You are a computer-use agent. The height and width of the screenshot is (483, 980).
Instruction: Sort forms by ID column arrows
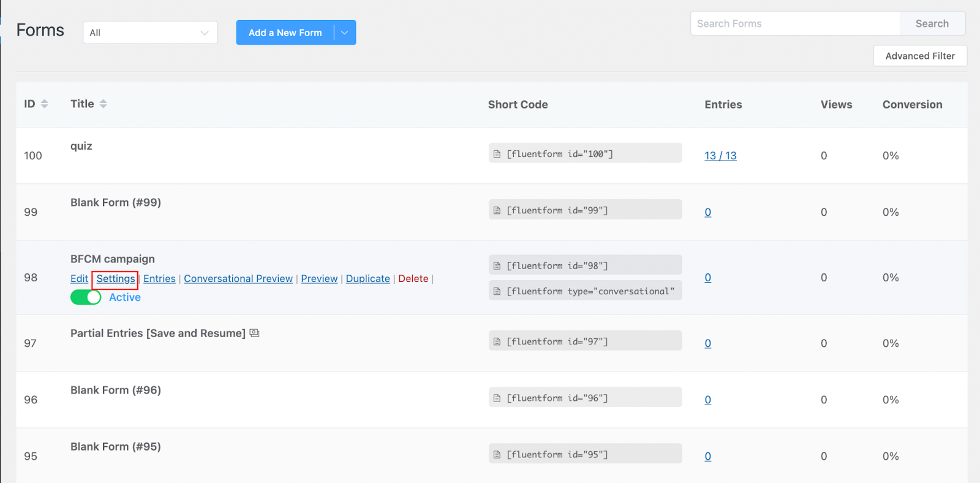click(x=44, y=104)
